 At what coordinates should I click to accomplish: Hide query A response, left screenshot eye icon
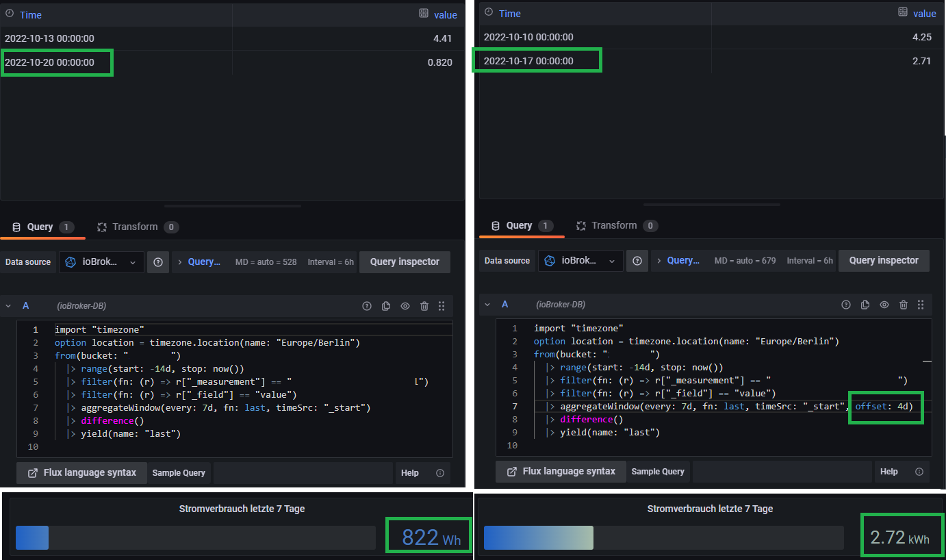[405, 306]
